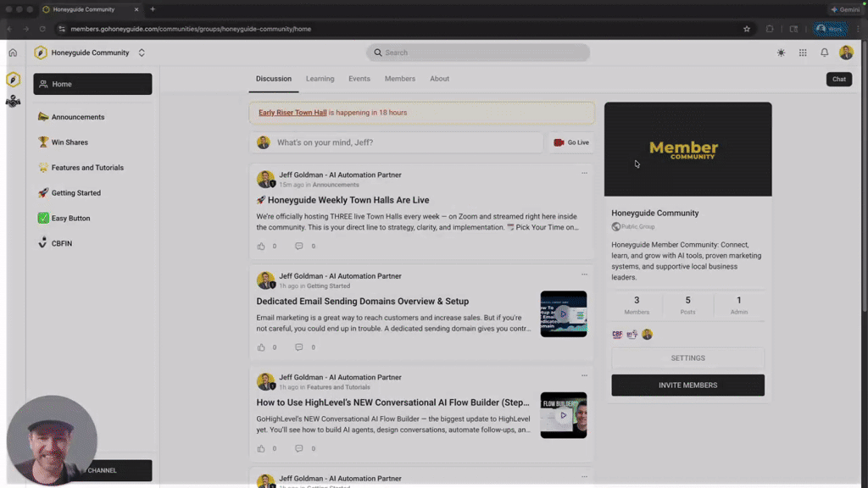868x488 pixels.
Task: Click the What's on your mind, Jeff? box
Action: (397, 142)
